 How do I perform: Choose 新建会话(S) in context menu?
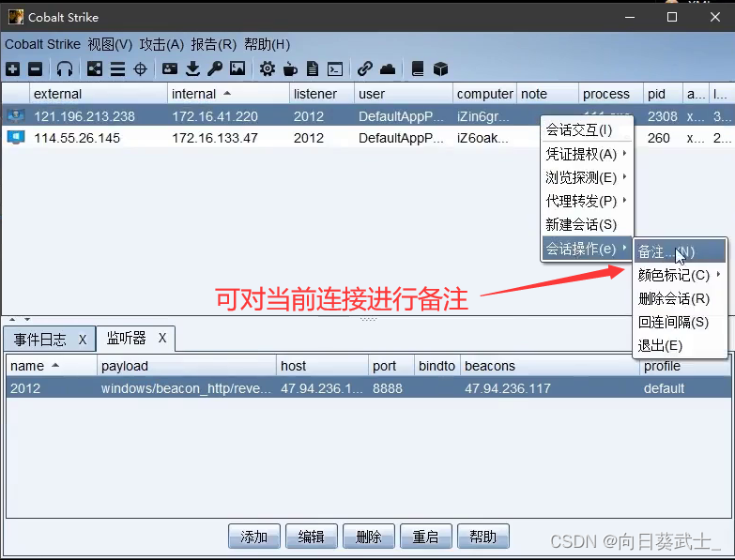click(587, 224)
